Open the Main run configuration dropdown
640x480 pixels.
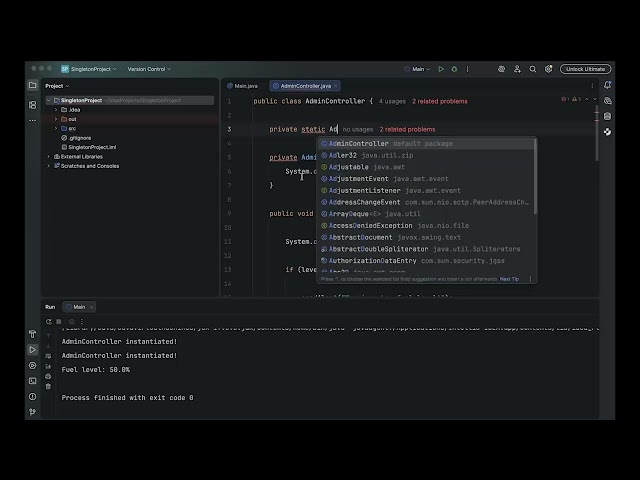tap(418, 69)
